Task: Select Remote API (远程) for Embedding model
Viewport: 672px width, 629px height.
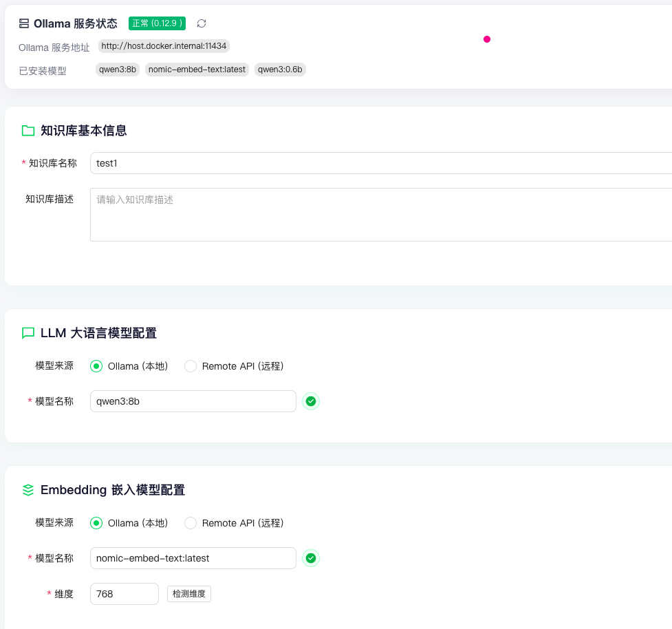Action: click(191, 523)
